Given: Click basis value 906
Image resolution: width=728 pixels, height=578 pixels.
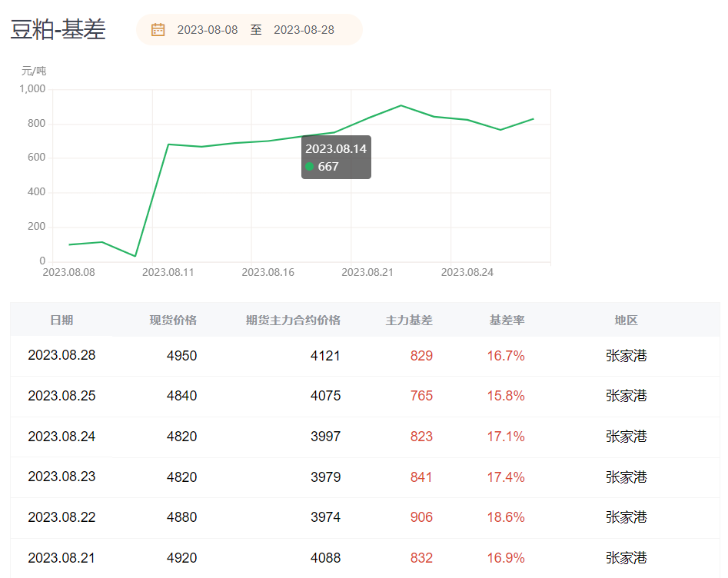Looking at the screenshot, I should click(x=421, y=517).
